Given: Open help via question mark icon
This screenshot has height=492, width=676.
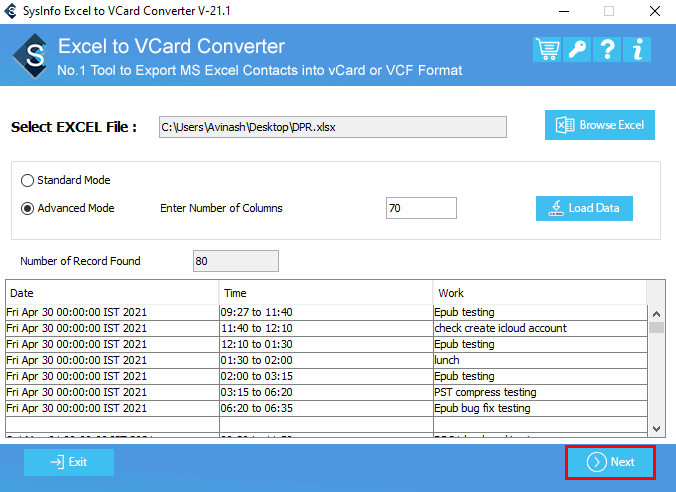Looking at the screenshot, I should click(607, 50).
